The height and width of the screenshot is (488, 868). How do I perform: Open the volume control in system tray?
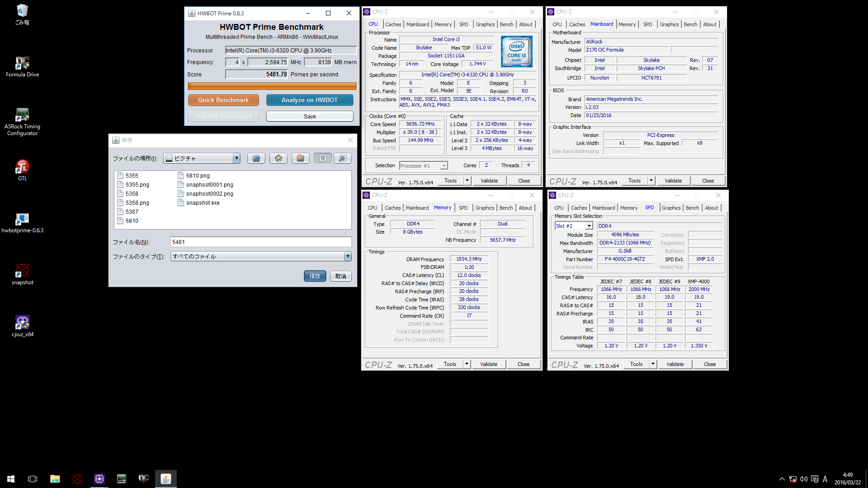pyautogui.click(x=803, y=479)
